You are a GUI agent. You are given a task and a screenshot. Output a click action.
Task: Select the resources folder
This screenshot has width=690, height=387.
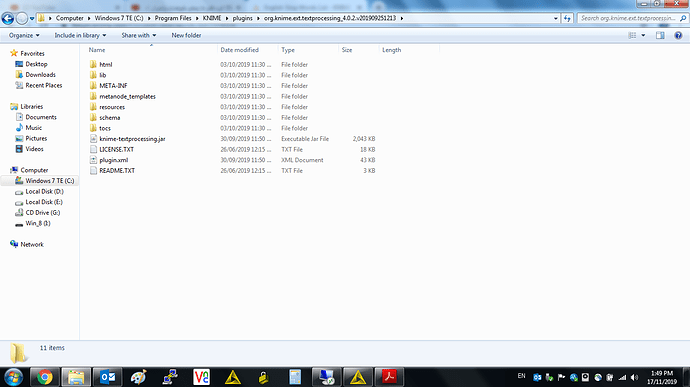point(112,107)
